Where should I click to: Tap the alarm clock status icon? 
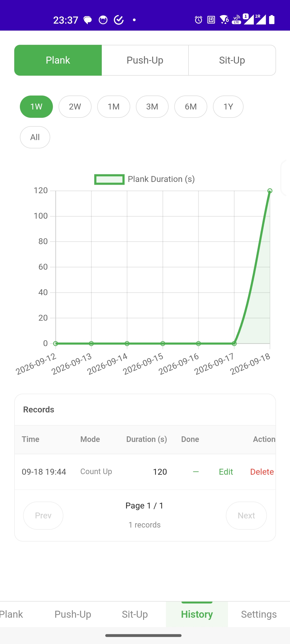tap(198, 20)
